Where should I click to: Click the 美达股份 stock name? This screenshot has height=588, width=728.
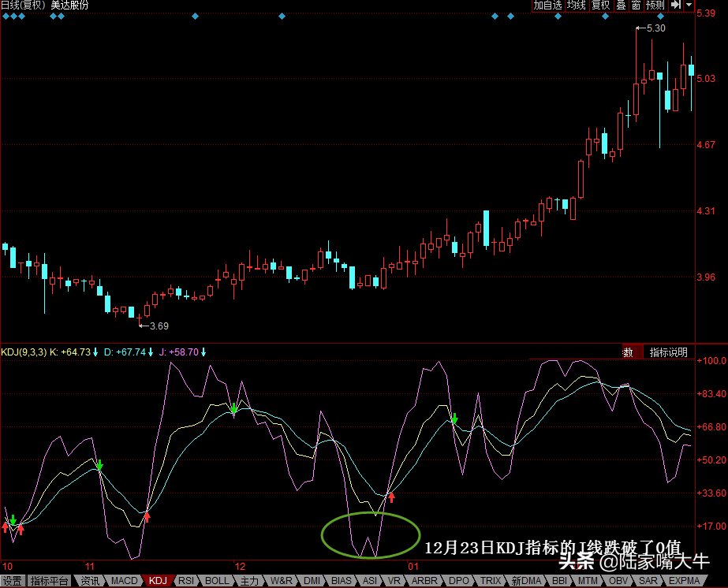click(x=69, y=5)
